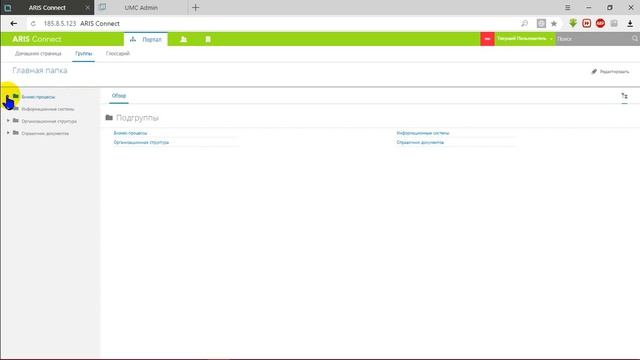Viewport: 640px width, 360px height.
Task: Open Организационная структура subgroup link
Action: pos(141,142)
